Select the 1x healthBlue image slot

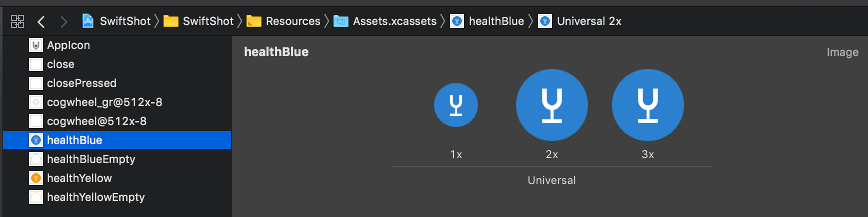[x=456, y=105]
